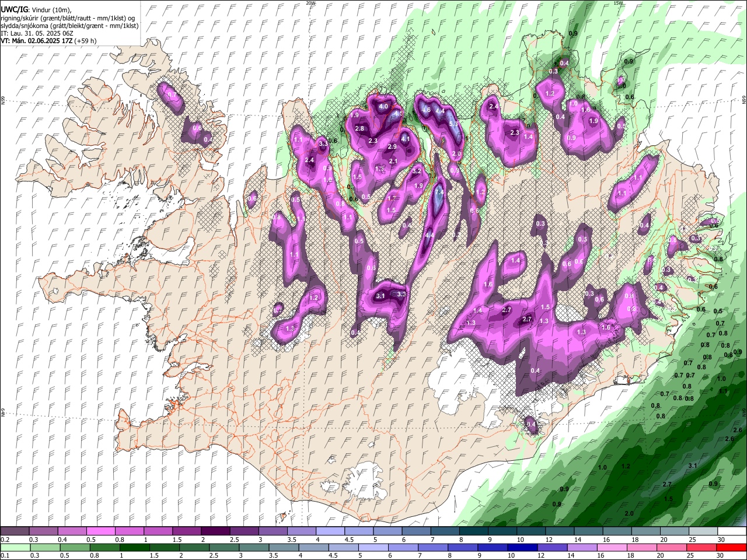The height and width of the screenshot is (560, 747).
Task: Click the 'rigning/skúrir' description line
Action: (68, 18)
